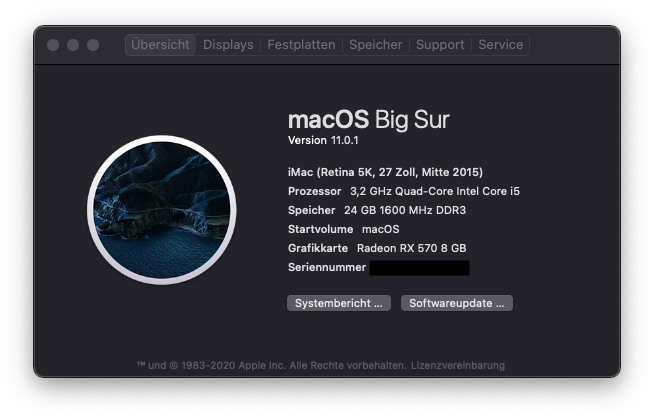Screen dimensions: 654x419
Task: Click the Version 11.0.1 text
Action: [x=323, y=141]
